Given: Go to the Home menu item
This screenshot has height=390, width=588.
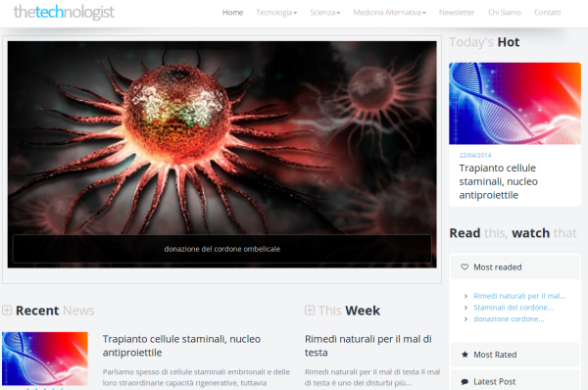Looking at the screenshot, I should click(x=232, y=13).
